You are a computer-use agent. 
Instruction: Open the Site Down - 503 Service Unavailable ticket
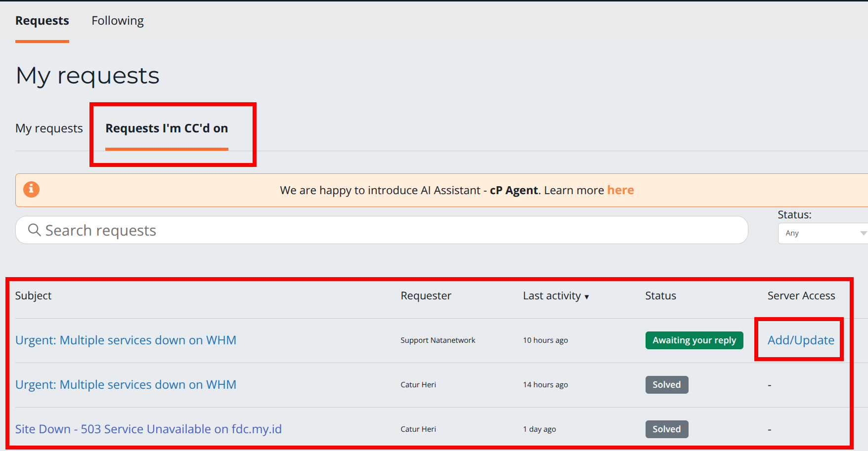coord(148,429)
